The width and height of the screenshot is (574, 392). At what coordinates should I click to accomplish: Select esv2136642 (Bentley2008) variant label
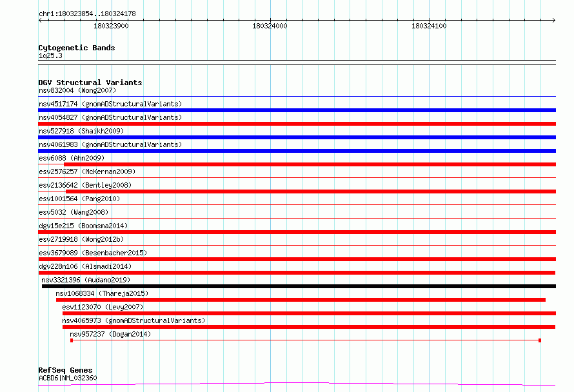(85, 185)
